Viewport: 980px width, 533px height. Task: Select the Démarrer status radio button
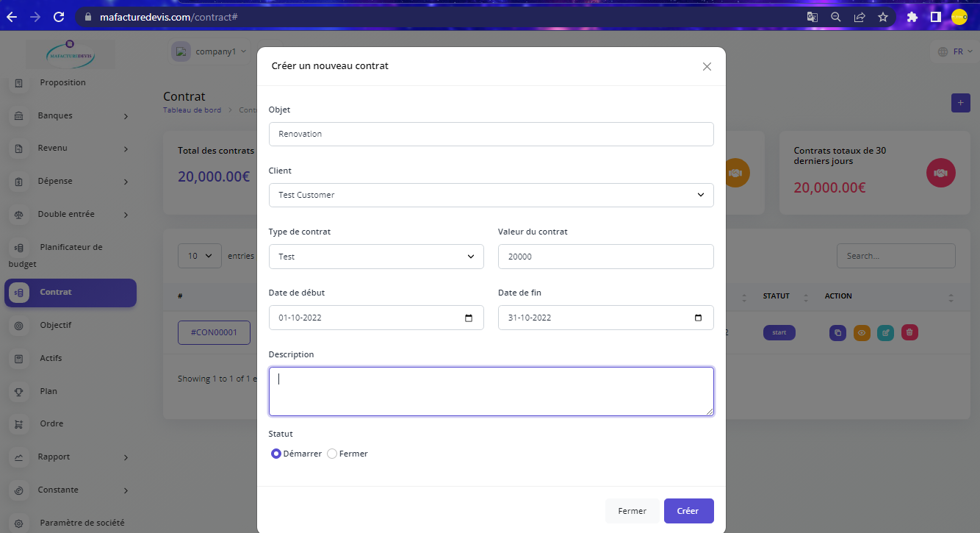[276, 454]
